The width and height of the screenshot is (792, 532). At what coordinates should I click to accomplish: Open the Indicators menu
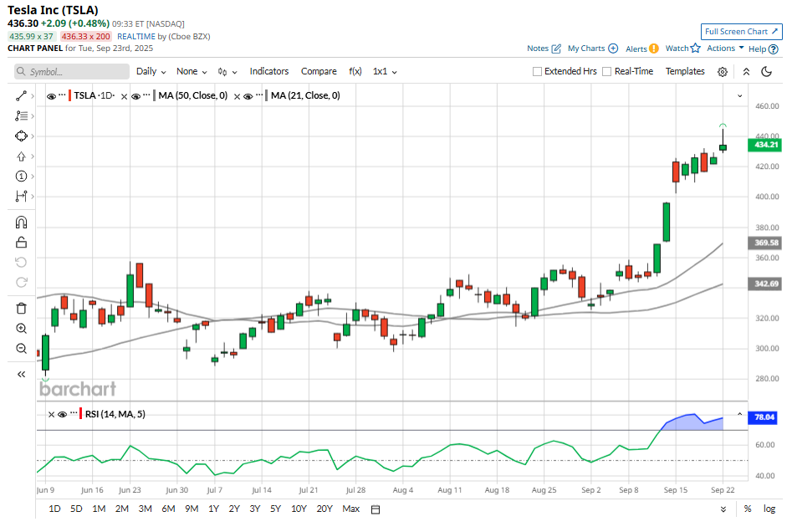[x=269, y=71]
